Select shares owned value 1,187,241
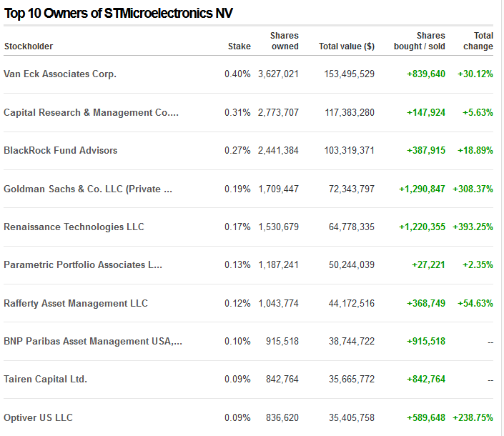This screenshot has width=504, height=436. [279, 264]
